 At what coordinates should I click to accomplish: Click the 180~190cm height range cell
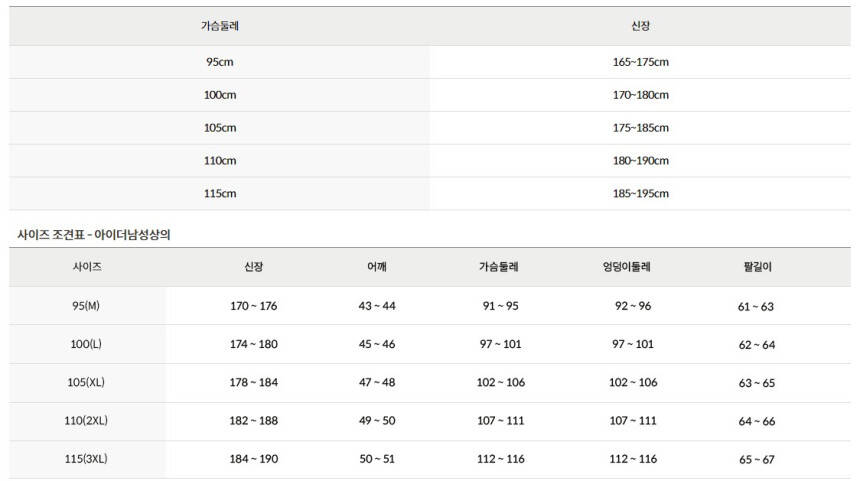[x=641, y=161]
